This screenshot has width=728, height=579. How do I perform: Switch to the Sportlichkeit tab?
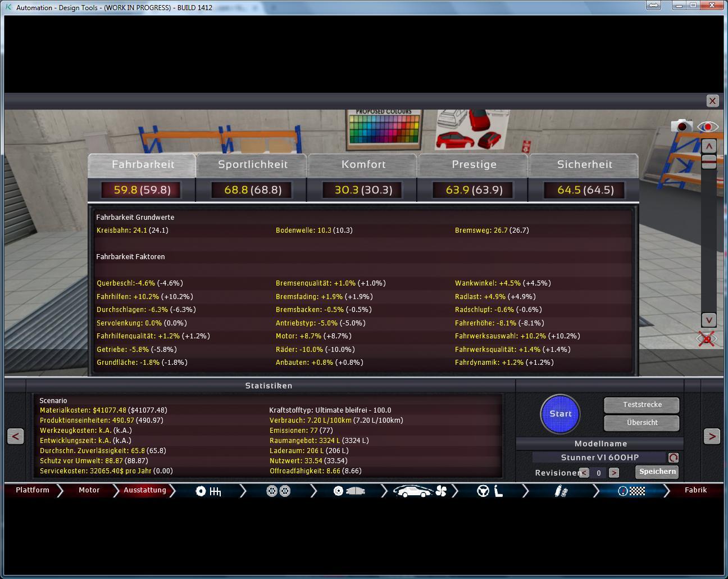coord(252,165)
